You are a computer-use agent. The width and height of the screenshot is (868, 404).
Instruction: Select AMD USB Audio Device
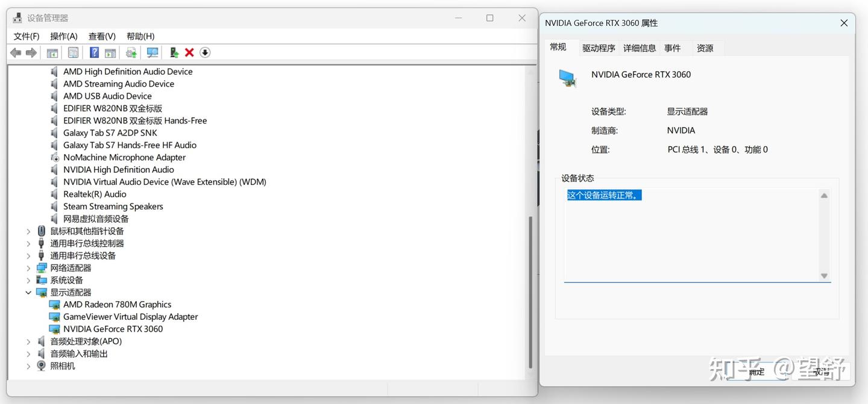point(107,96)
